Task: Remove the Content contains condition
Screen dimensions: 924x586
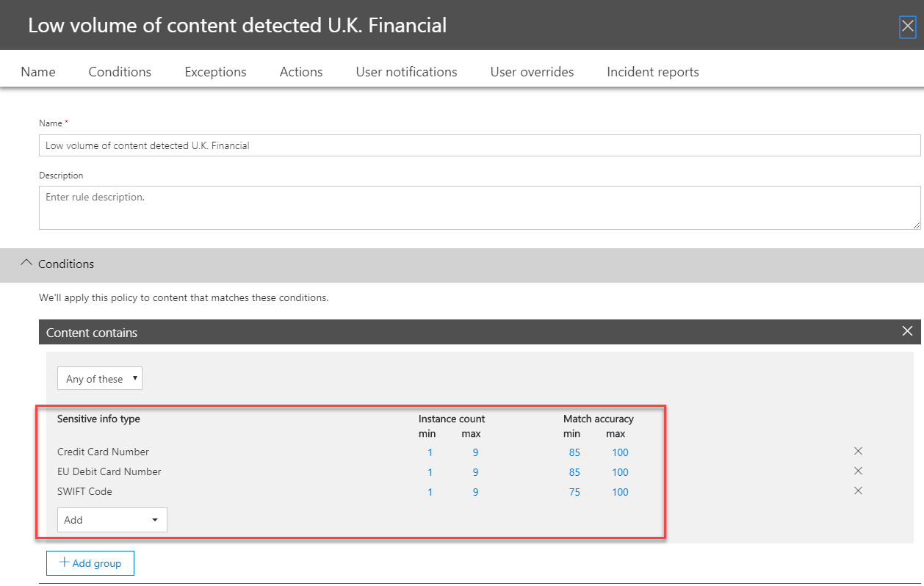Action: click(908, 331)
